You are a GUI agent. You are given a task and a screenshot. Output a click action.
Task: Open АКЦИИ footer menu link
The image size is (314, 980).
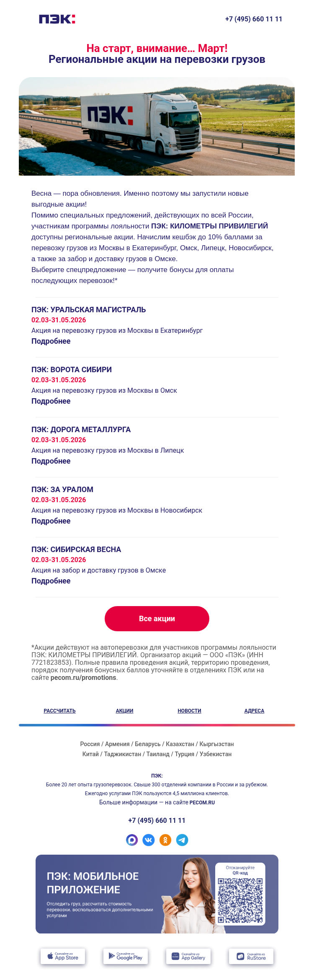pos(124,710)
